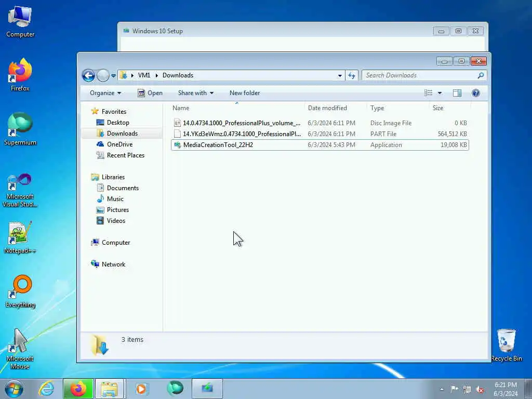Expand the address bar history dropdown
The height and width of the screenshot is (399, 532).
(x=340, y=76)
